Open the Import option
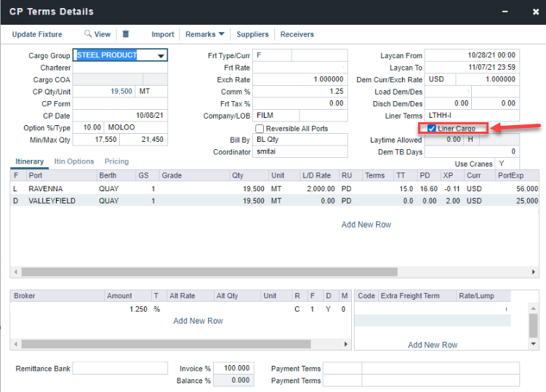The image size is (546, 392). click(x=163, y=34)
